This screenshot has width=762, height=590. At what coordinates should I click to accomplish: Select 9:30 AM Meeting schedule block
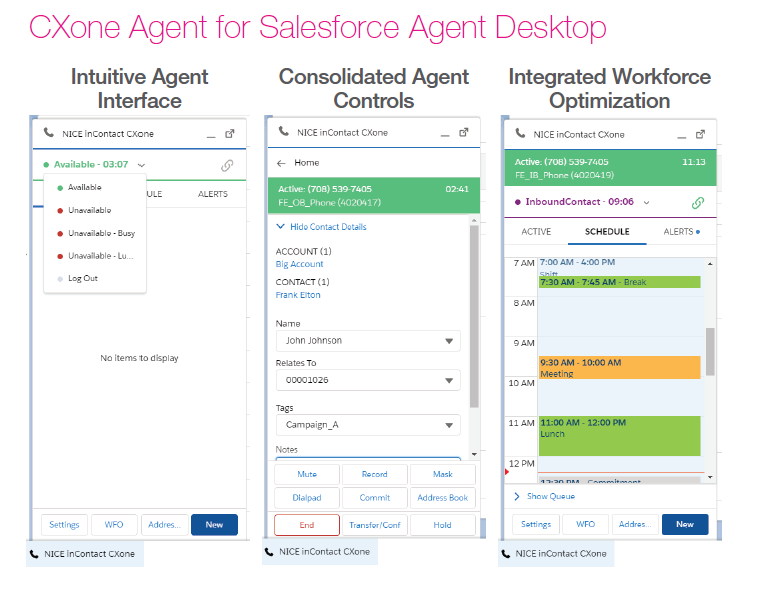[x=620, y=368]
